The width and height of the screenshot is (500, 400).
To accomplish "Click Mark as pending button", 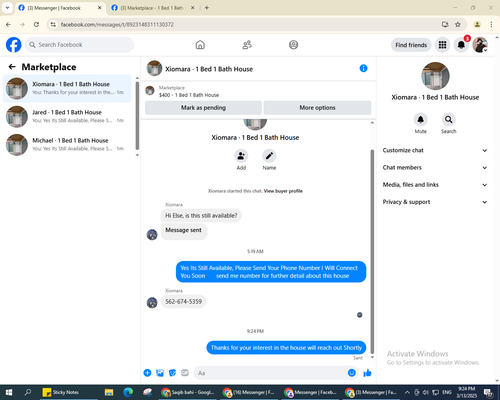I will click(203, 108).
